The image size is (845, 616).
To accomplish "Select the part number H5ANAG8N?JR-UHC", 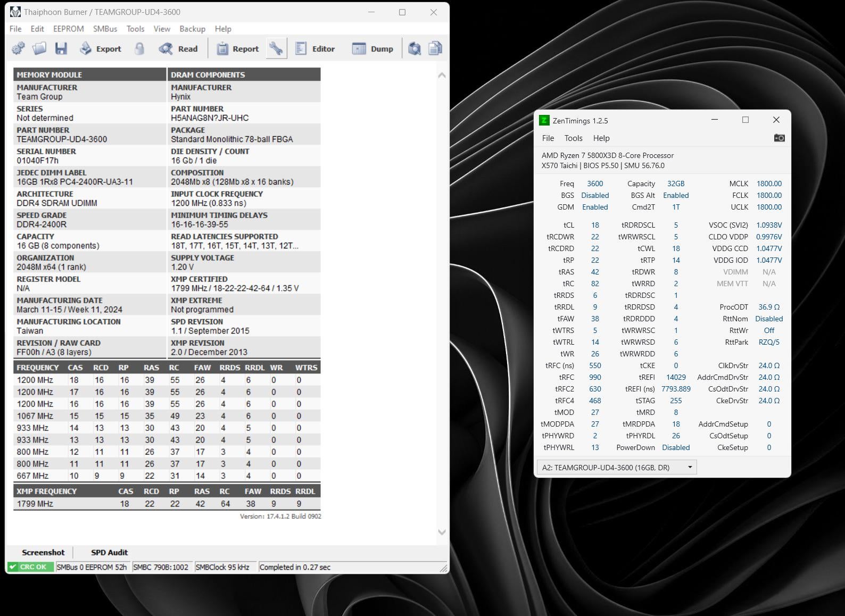I will coord(210,118).
